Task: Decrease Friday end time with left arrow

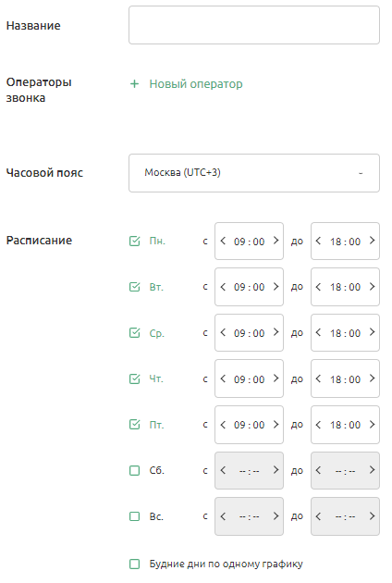Action: (x=318, y=425)
